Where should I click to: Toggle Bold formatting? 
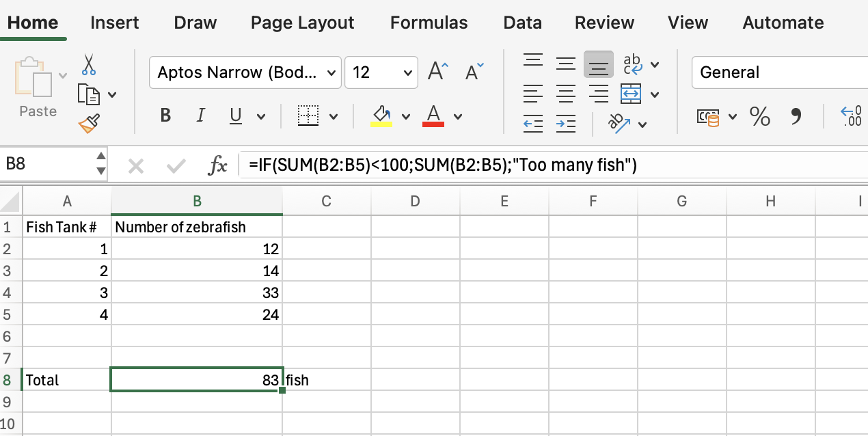[165, 116]
